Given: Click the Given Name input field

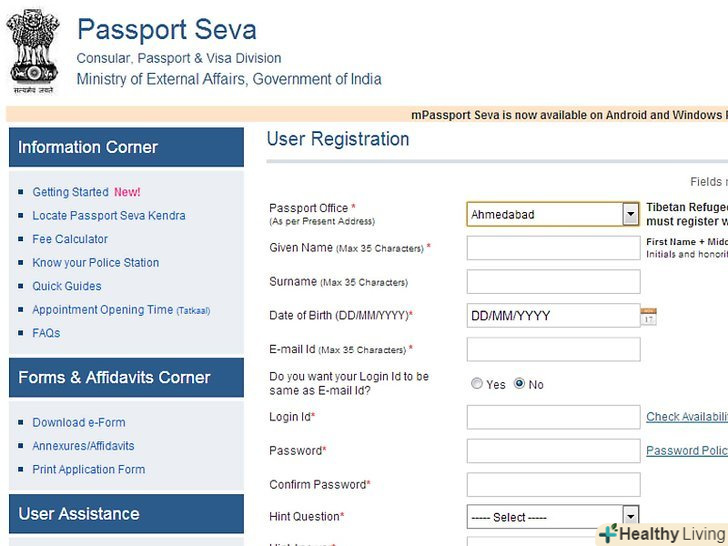Looking at the screenshot, I should click(x=553, y=248).
